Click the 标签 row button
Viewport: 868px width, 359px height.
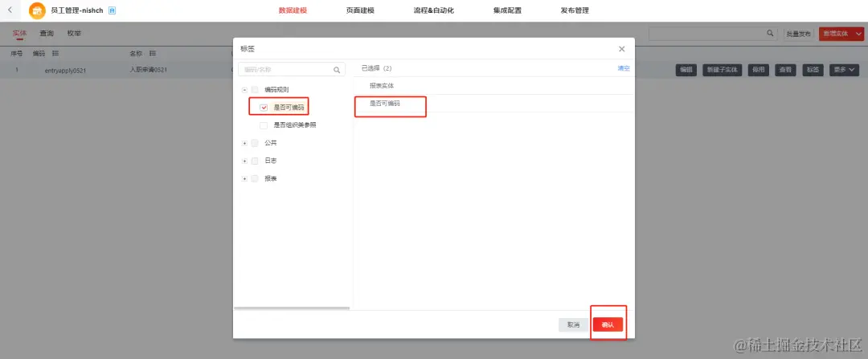pyautogui.click(x=813, y=70)
